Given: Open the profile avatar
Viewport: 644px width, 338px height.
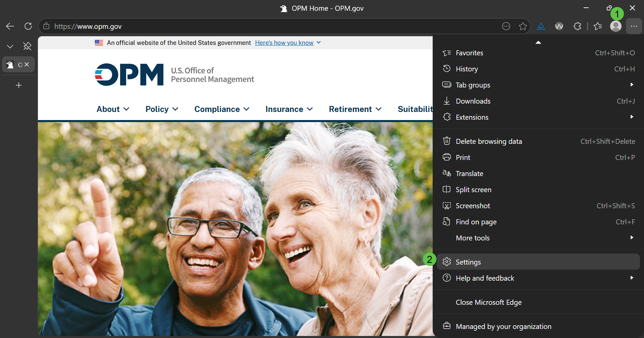Looking at the screenshot, I should coord(616,26).
